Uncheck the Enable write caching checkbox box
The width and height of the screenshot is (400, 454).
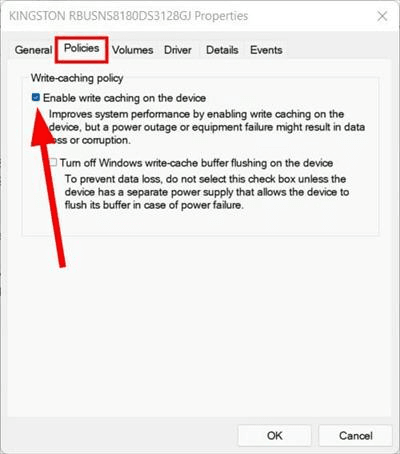click(x=36, y=97)
